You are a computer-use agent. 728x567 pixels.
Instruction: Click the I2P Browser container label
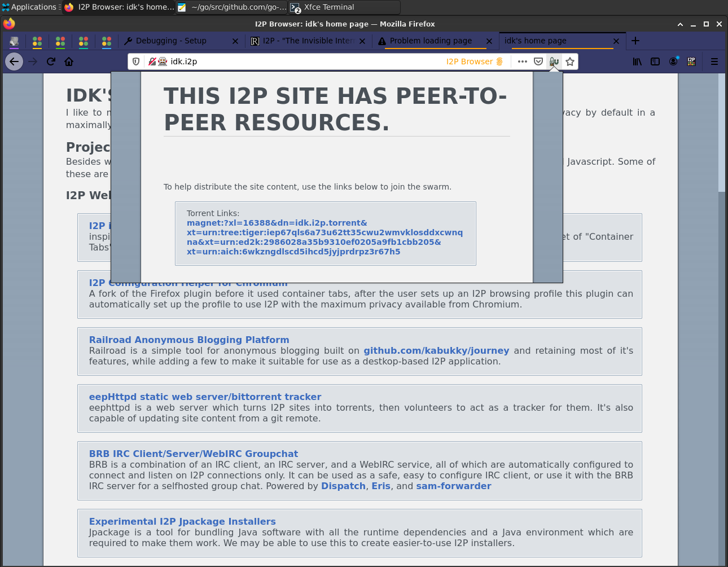point(474,61)
